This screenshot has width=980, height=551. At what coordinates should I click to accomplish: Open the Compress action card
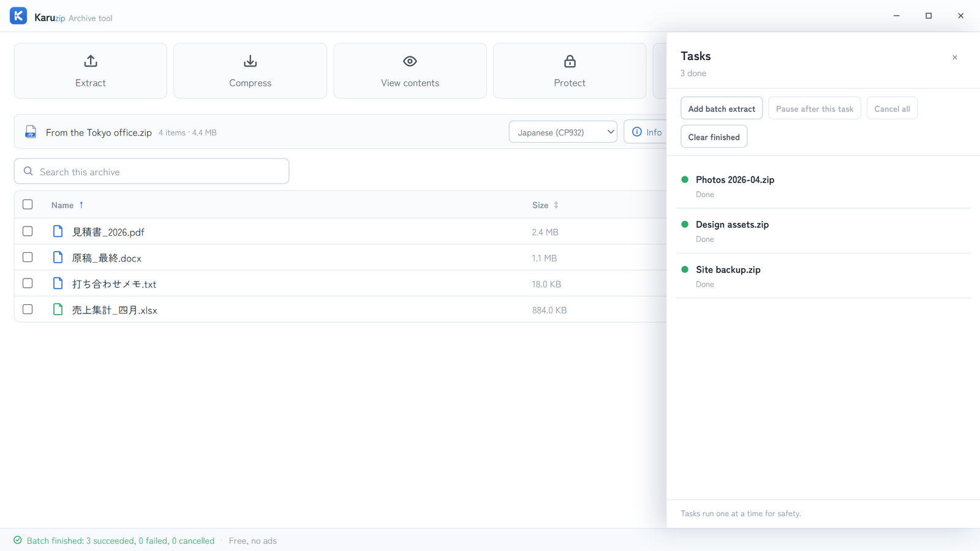point(250,71)
